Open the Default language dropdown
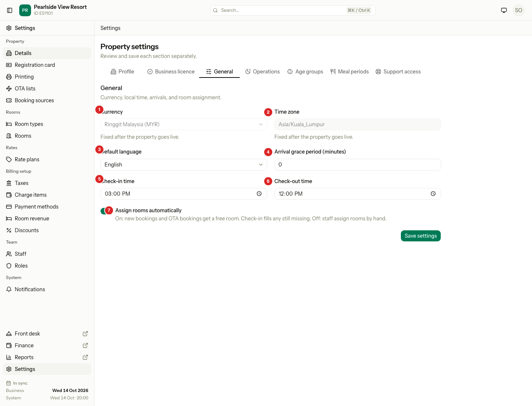This screenshot has width=532, height=406. [x=184, y=165]
